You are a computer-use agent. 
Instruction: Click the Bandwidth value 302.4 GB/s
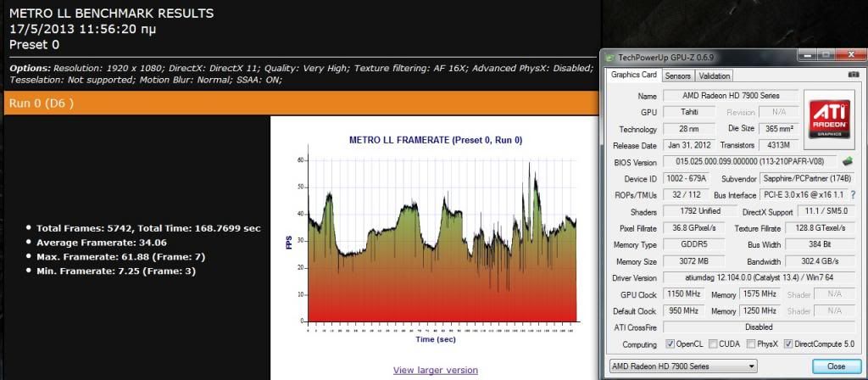[820, 261]
